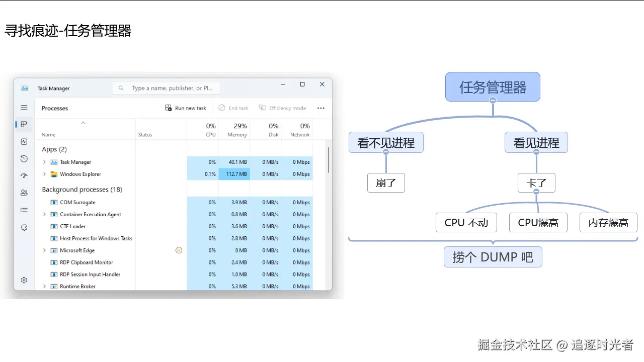Click the CTF Loader process icon
The image size is (644, 362).
click(x=54, y=226)
